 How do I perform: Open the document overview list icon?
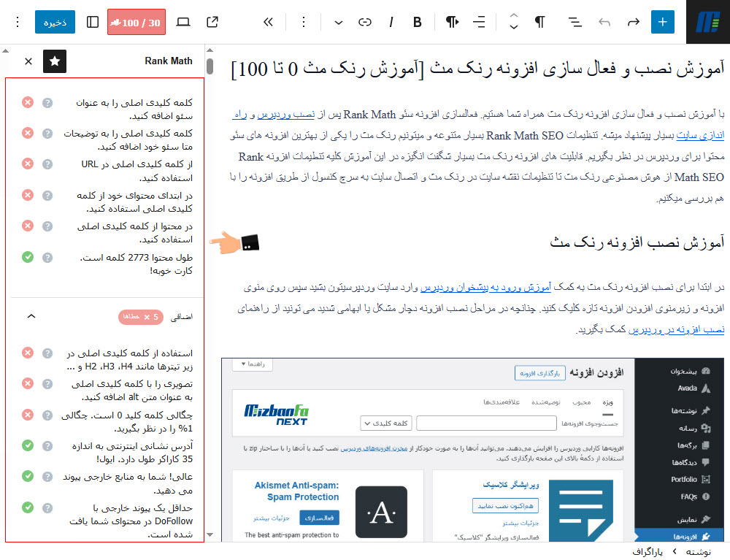click(575, 22)
